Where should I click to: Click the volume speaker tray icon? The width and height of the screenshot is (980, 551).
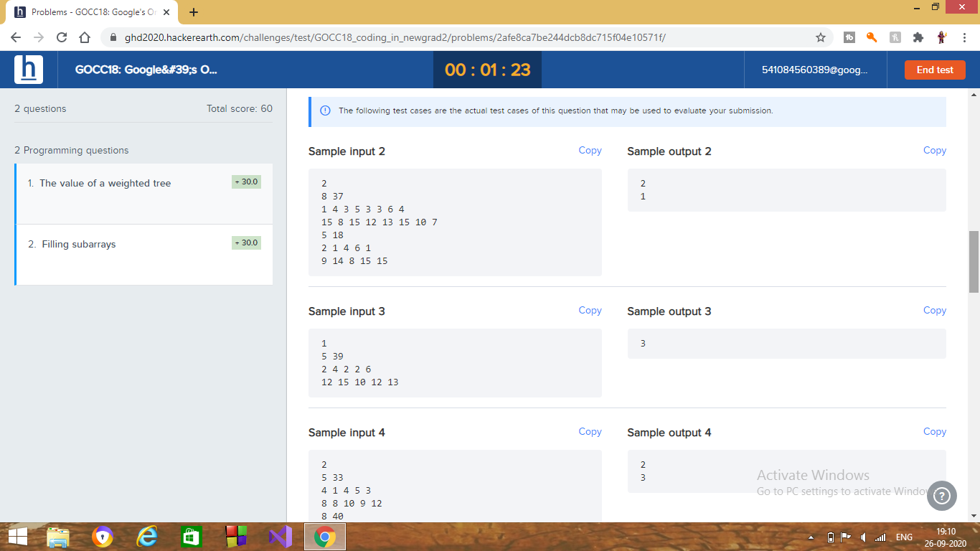(864, 537)
